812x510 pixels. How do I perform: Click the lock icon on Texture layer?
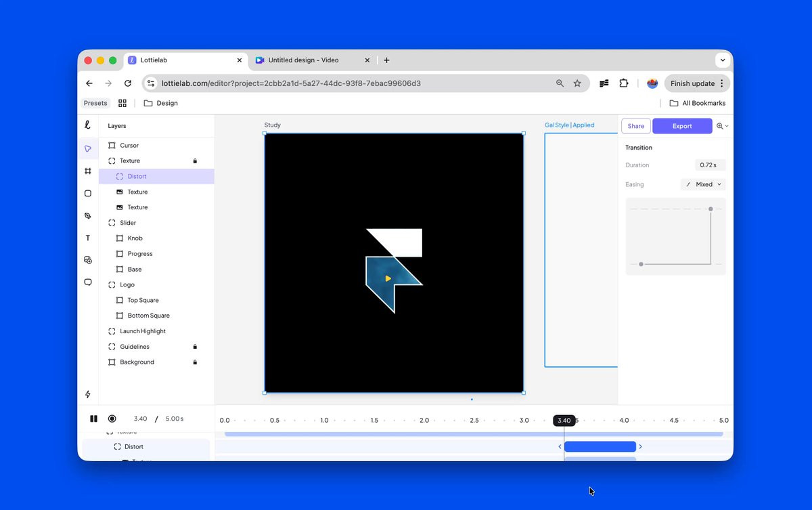(195, 161)
